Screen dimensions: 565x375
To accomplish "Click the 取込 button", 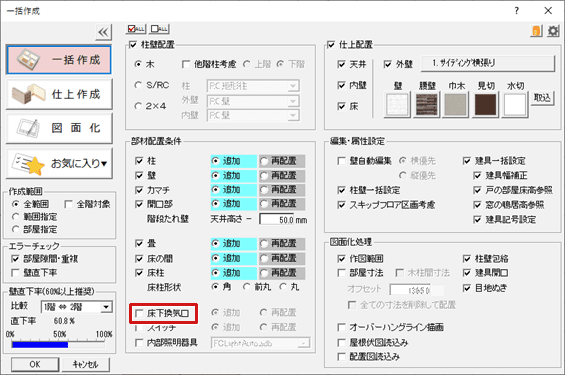I will click(x=542, y=98).
